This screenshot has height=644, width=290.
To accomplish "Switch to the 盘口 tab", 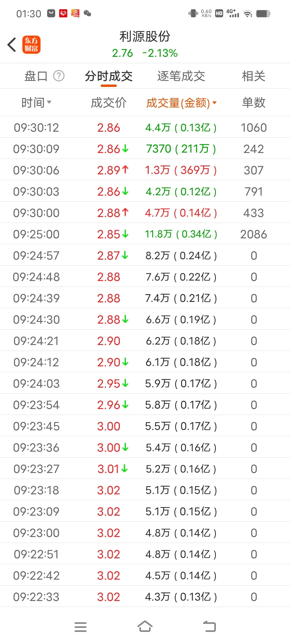I will (36, 76).
